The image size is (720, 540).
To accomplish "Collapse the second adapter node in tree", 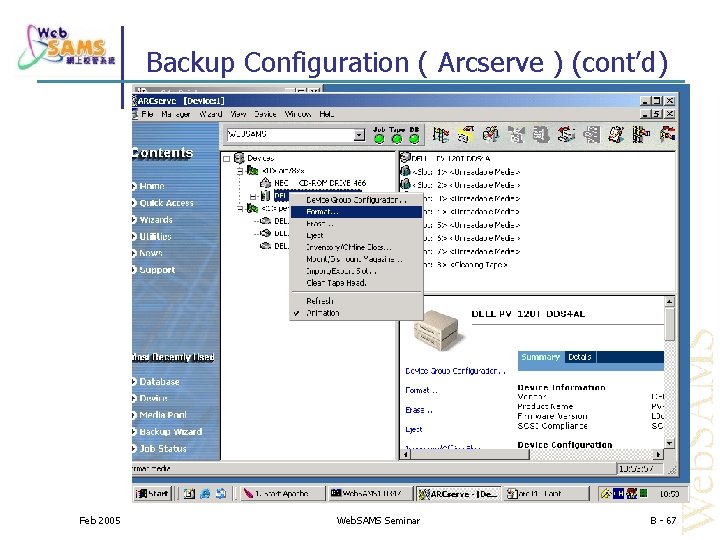I will tap(240, 208).
